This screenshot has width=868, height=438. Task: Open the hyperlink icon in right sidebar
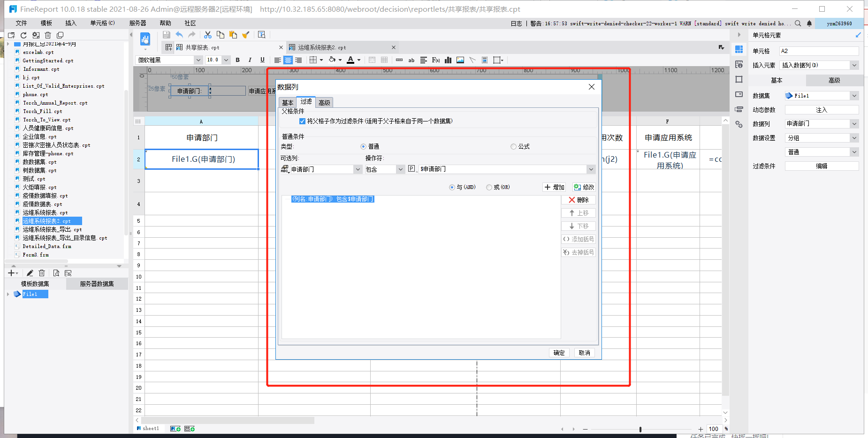click(x=739, y=124)
